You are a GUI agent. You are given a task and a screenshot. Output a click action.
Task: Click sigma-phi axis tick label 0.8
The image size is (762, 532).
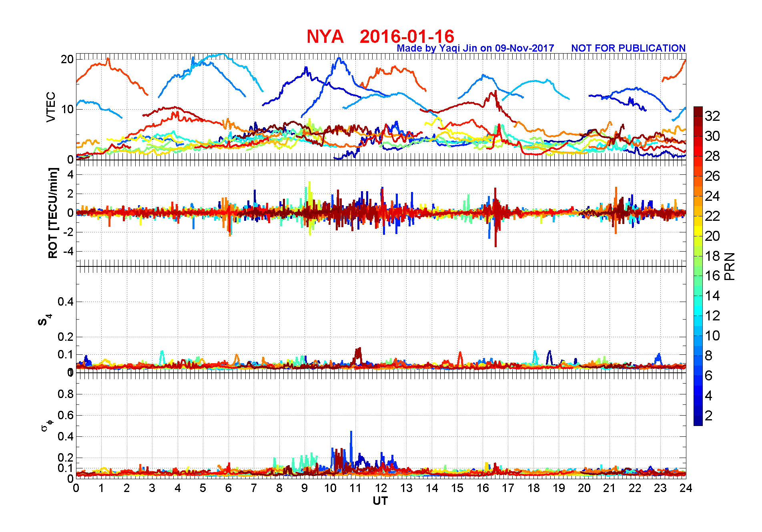click(66, 394)
